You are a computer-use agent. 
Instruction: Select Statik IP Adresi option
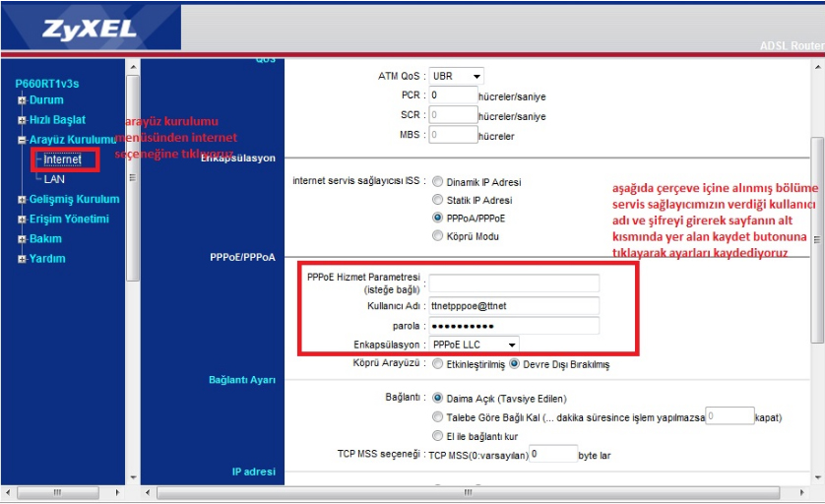438,200
